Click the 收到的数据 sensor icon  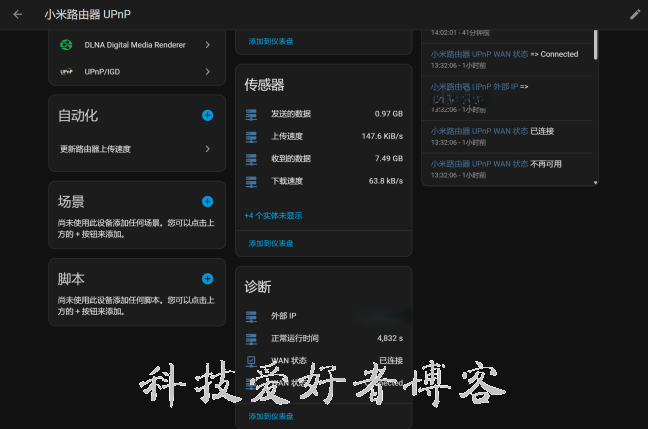coord(251,159)
